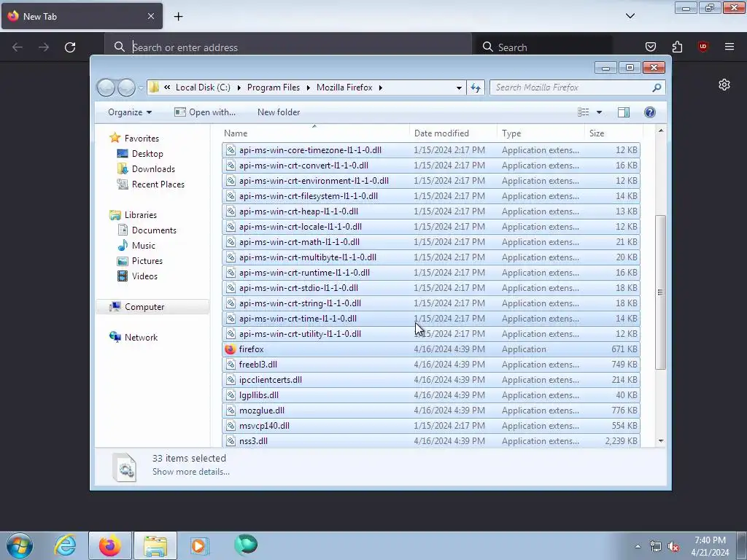
Task: Expand the recent pages dropdown beside navigation buttons
Action: click(141, 87)
